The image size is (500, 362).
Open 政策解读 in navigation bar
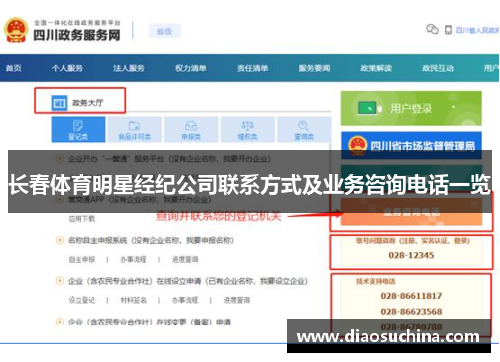376,68
